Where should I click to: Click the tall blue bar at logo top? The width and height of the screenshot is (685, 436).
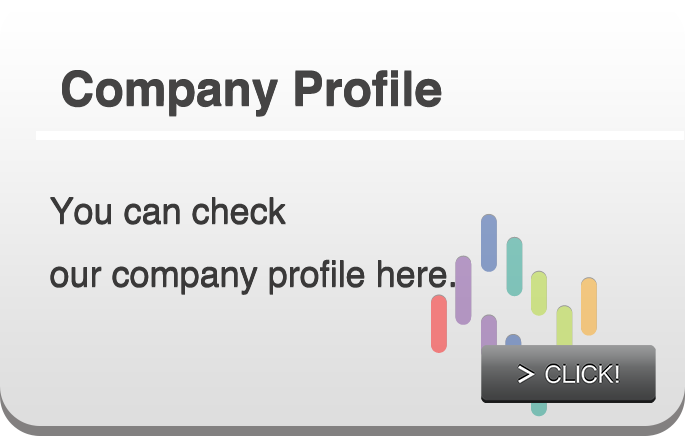489,243
